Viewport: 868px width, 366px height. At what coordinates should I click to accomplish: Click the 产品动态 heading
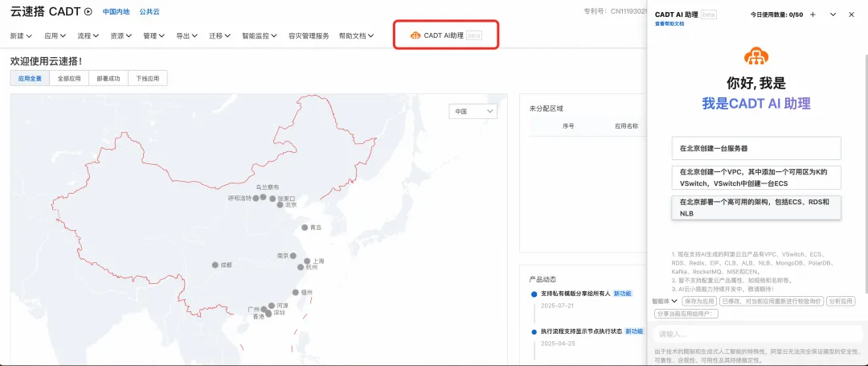pos(543,279)
